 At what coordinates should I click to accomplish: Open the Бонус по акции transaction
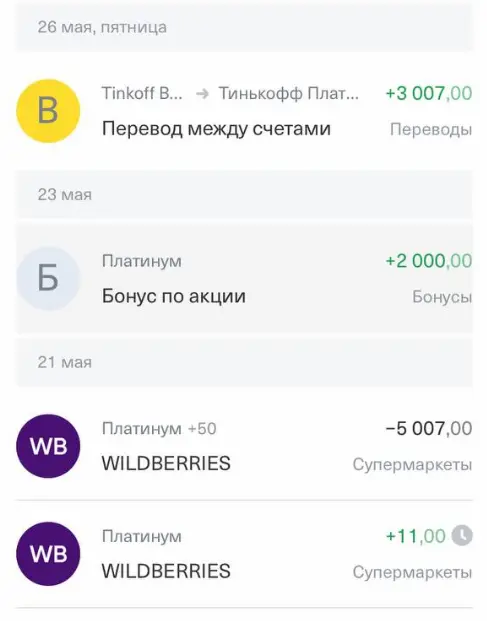pos(244,278)
